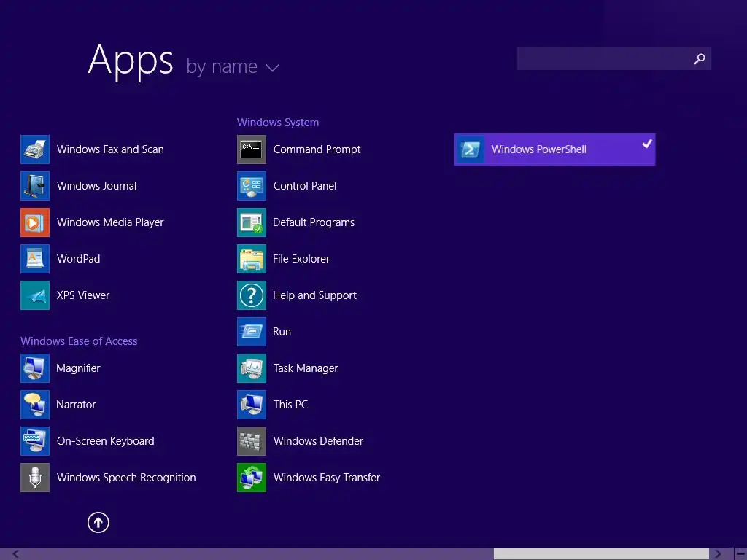Start Magnifier from its icon
This screenshot has width=747, height=560.
click(x=35, y=368)
